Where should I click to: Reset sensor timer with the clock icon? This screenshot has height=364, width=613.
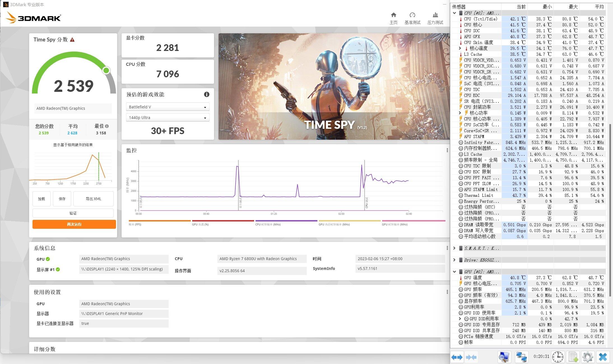tap(558, 357)
